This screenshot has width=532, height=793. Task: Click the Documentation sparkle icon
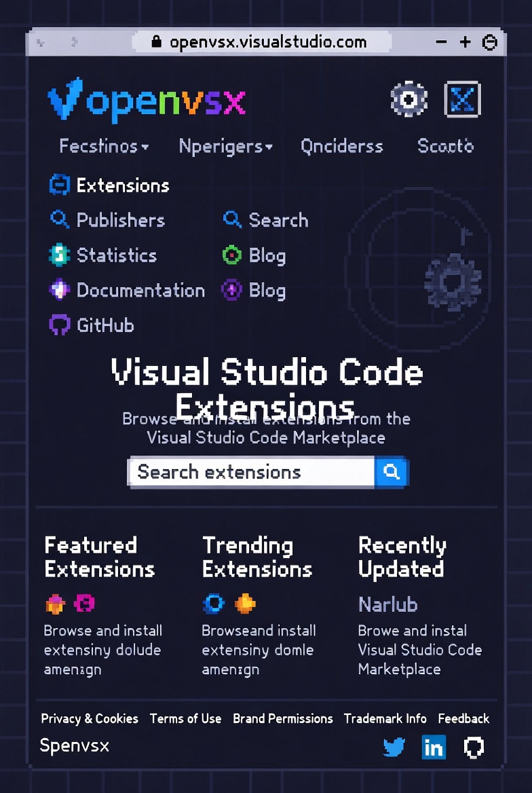pyautogui.click(x=59, y=291)
